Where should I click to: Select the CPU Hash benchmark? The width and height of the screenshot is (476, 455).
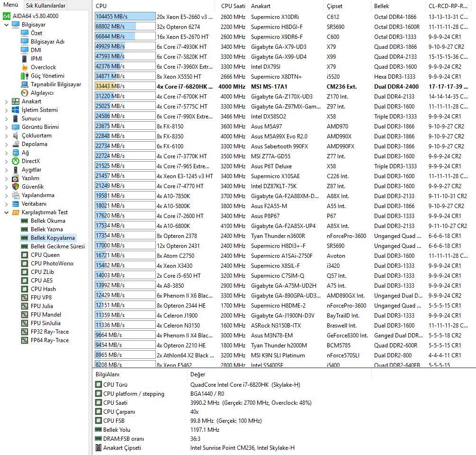pyautogui.click(x=44, y=289)
